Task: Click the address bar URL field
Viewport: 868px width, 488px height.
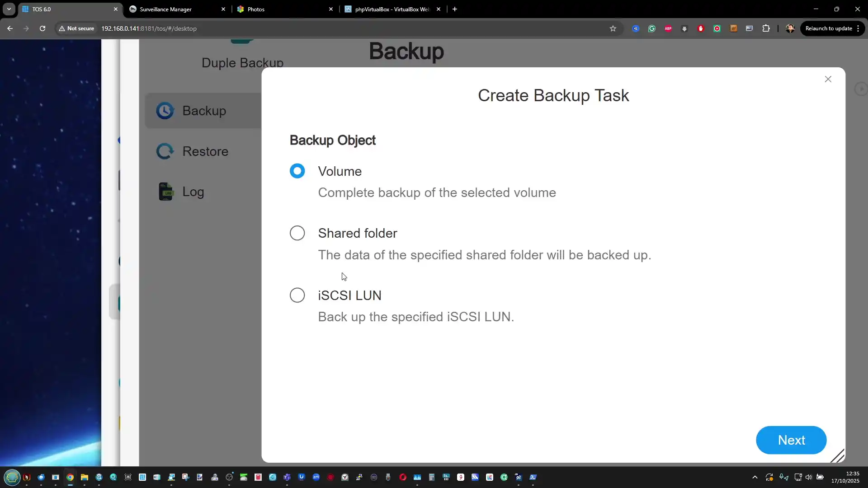Action: [x=316, y=28]
